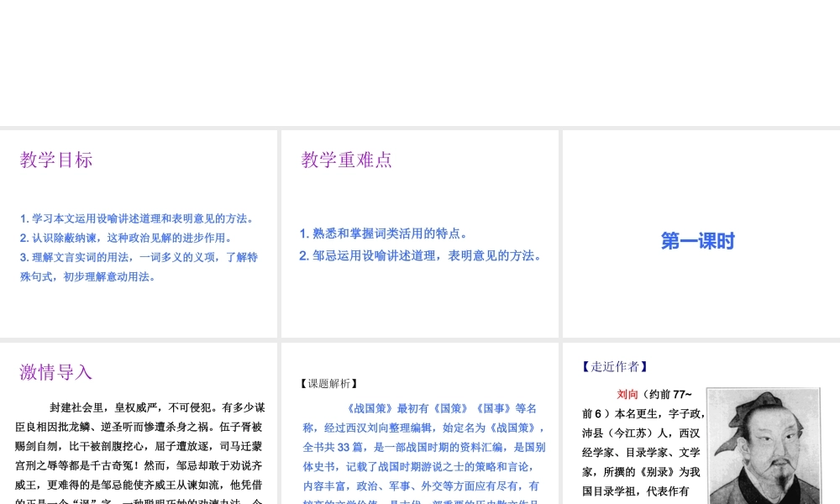Image resolution: width=840 pixels, height=504 pixels.
Task: Click objective line 3. 理解文言实词的用法
Action: pos(139,257)
